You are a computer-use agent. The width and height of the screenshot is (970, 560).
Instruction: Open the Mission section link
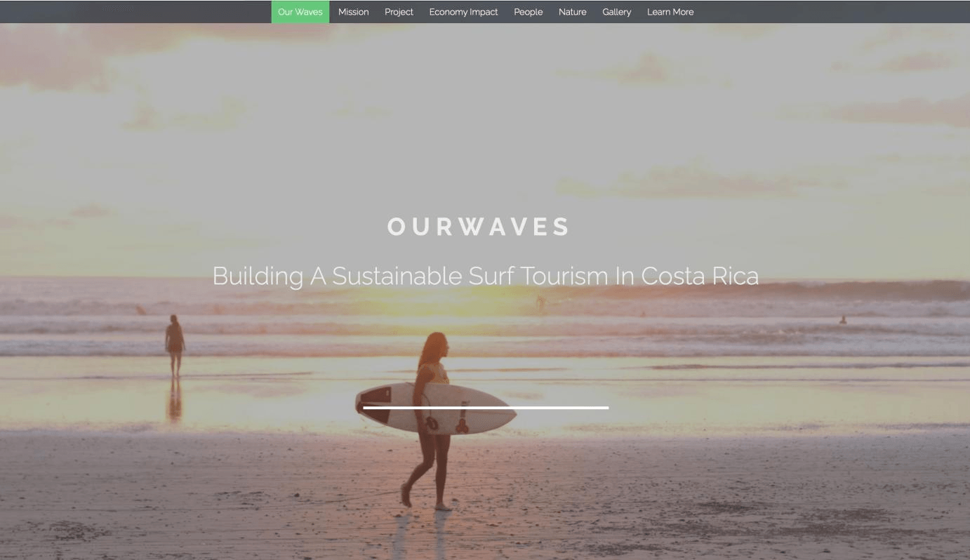coord(353,12)
